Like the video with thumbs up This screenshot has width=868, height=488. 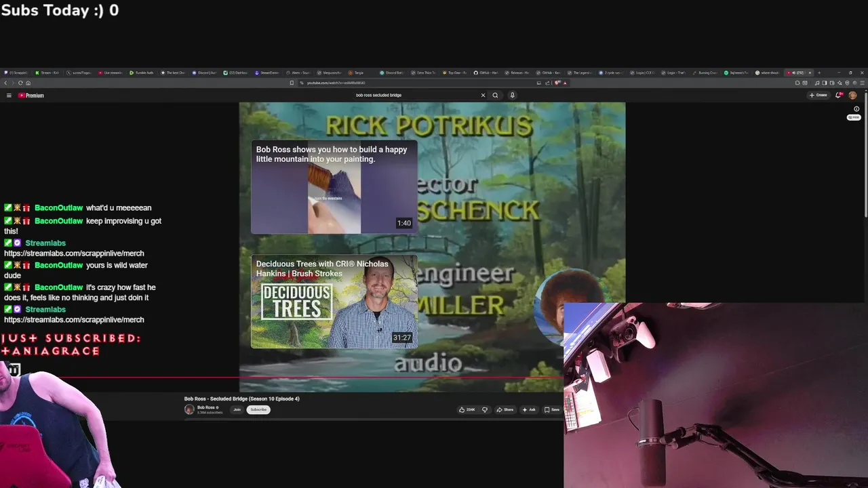coord(467,409)
